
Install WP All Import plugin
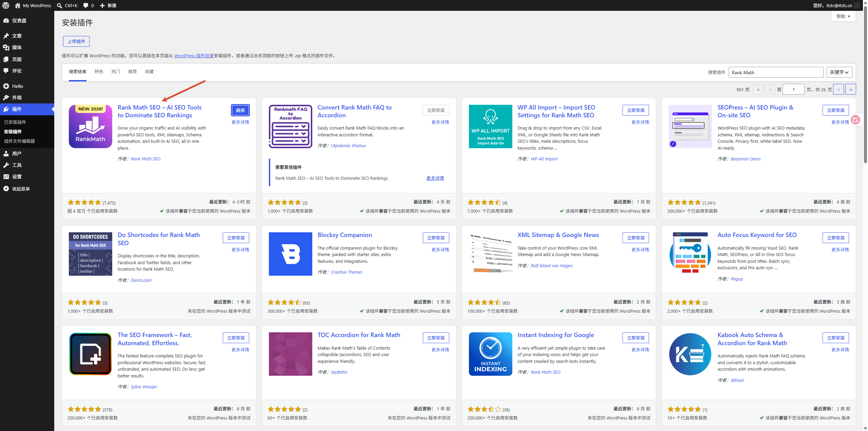click(x=636, y=110)
